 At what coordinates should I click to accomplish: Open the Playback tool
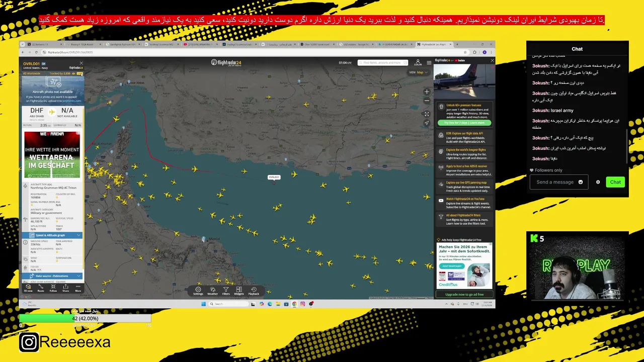coord(254,291)
